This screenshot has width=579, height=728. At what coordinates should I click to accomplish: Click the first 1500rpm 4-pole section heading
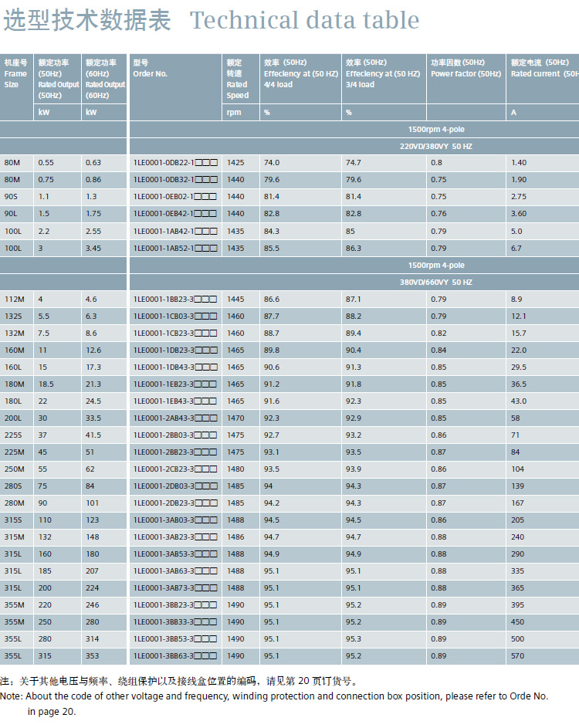(x=436, y=130)
